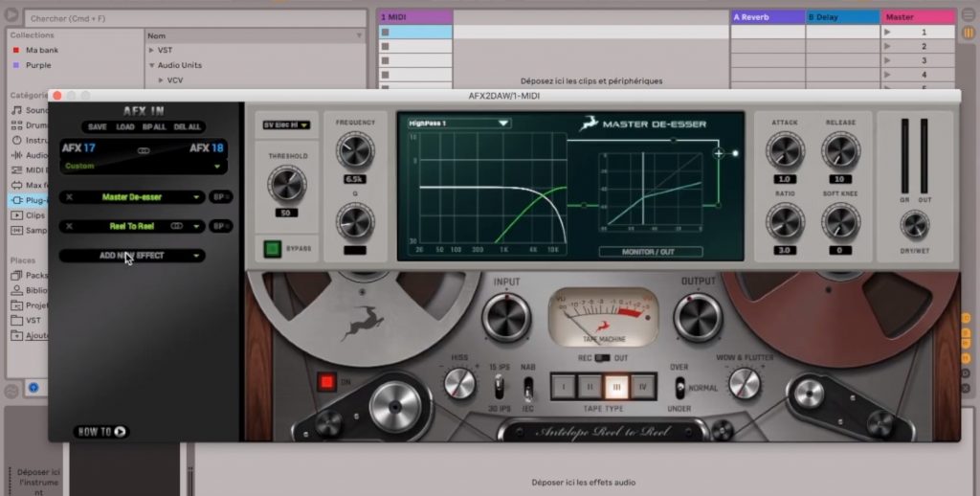Flip the OVER / NORMAL / UNDER bias switch

679,388
